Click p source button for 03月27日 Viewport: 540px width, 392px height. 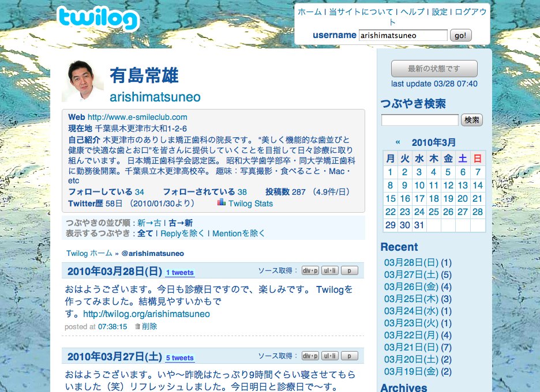(350, 356)
